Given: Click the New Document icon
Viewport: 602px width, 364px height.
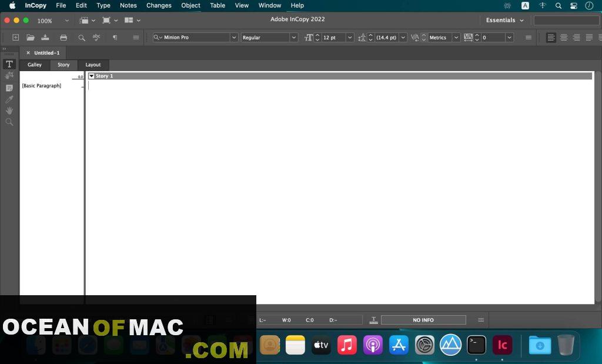Looking at the screenshot, I should (15, 37).
